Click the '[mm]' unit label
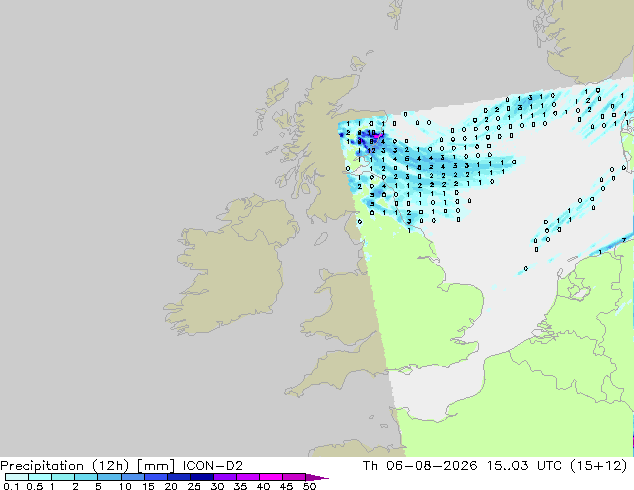Screen dimensions: 634x490 coord(156,466)
